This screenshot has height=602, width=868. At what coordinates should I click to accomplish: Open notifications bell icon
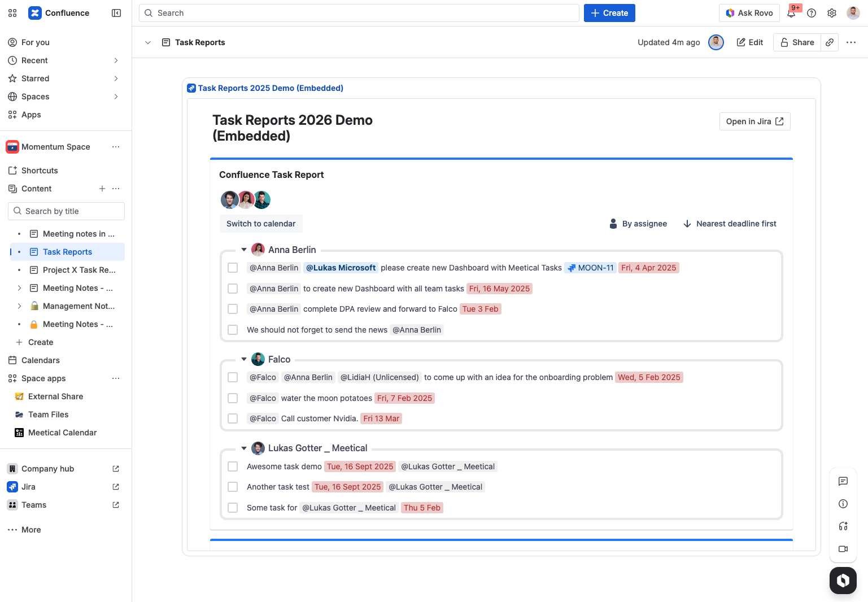(x=791, y=13)
